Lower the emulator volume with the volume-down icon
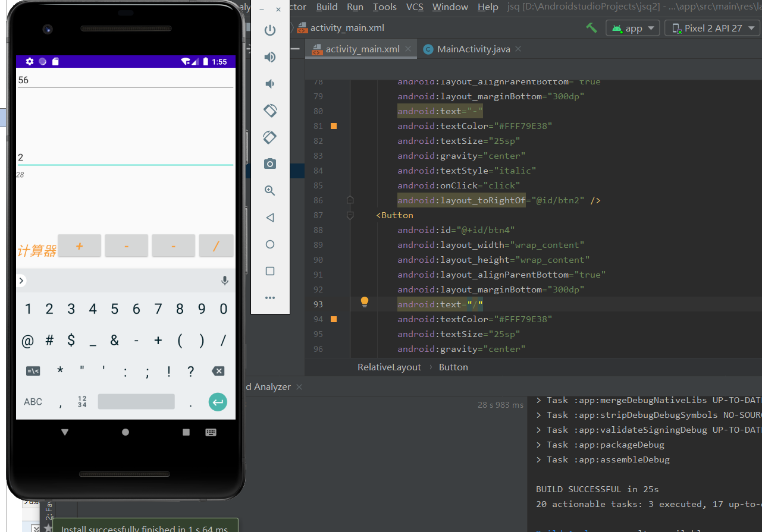Screen dimensions: 762x532 pos(270,84)
